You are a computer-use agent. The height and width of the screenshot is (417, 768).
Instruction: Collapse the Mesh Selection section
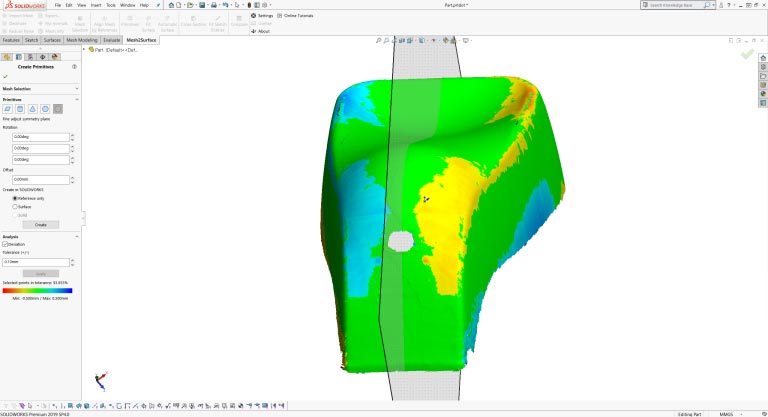[77, 89]
